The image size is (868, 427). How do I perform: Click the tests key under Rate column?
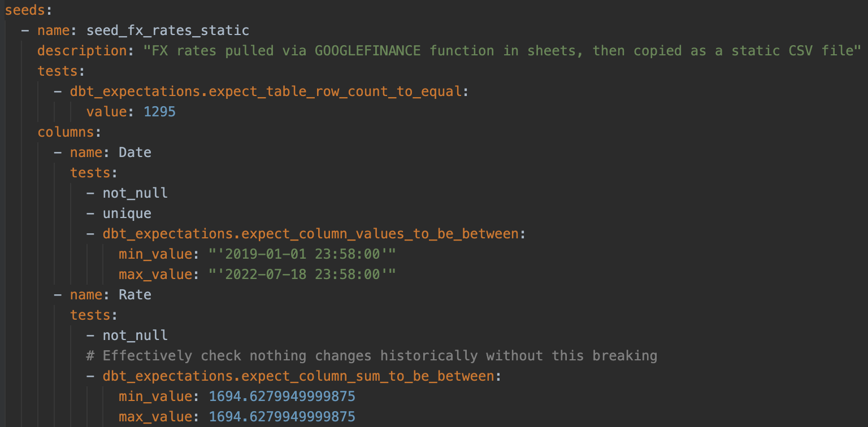pyautogui.click(x=90, y=315)
